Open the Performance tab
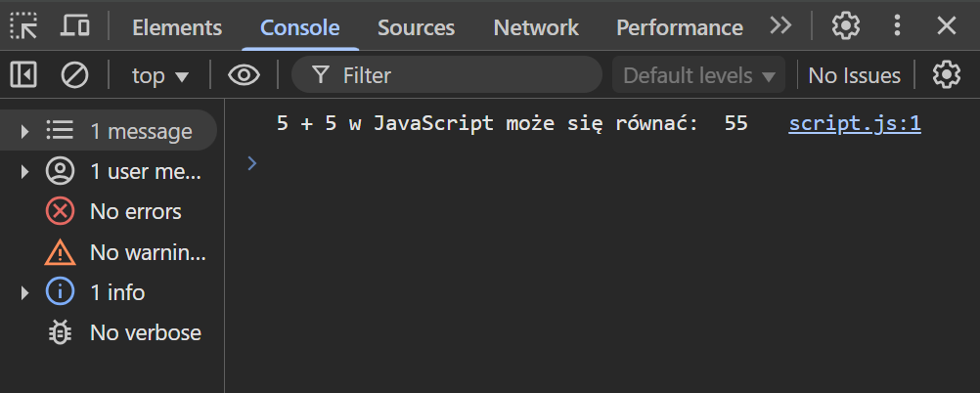The image size is (980, 393). (680, 27)
